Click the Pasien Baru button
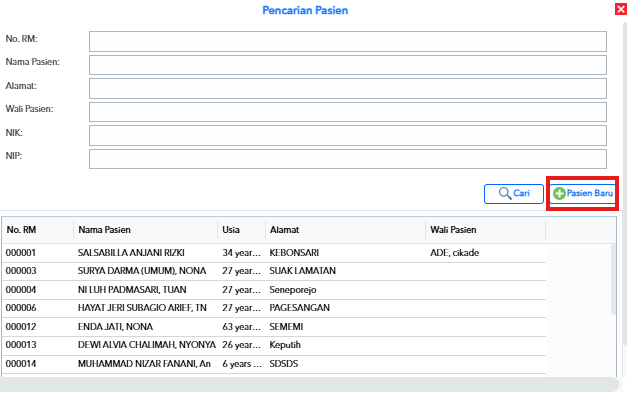This screenshot has height=396, width=627. click(583, 194)
